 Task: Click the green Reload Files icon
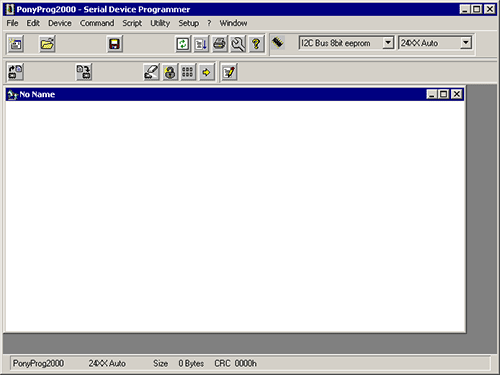(x=183, y=44)
